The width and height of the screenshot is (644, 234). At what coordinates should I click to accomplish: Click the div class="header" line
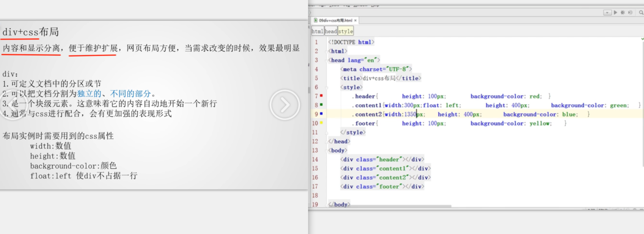click(382, 160)
